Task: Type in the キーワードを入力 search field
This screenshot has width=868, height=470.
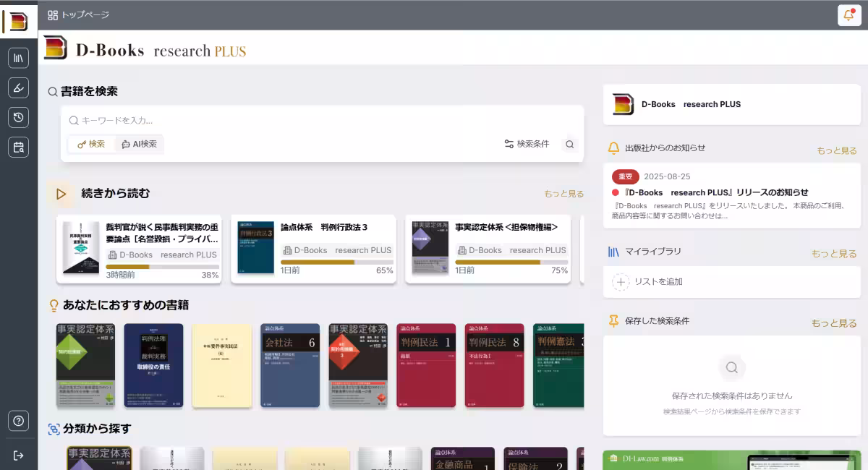Action: pos(325,121)
